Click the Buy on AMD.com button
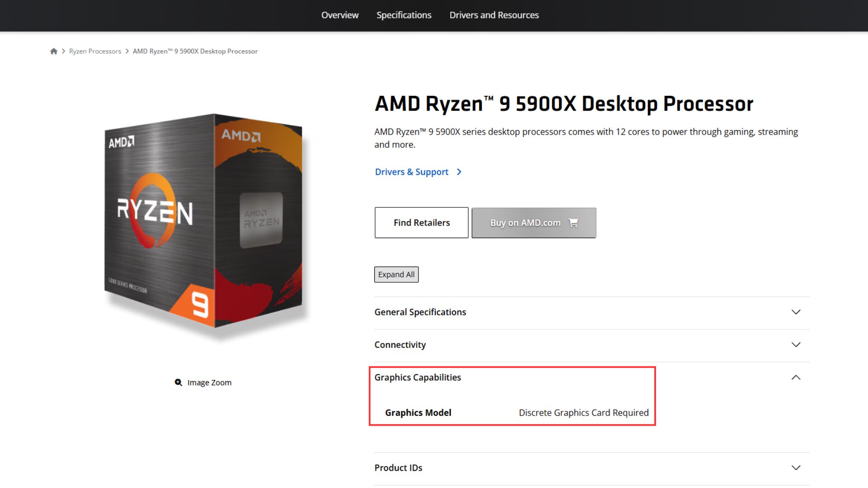Viewport: 868px width, 488px height. coord(534,222)
